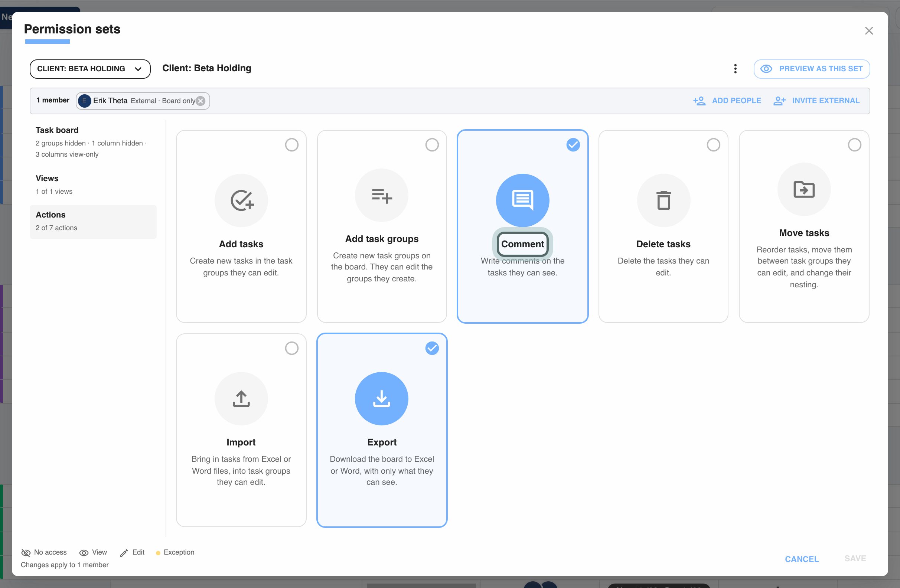Click Erik Theta's avatar

point(84,101)
